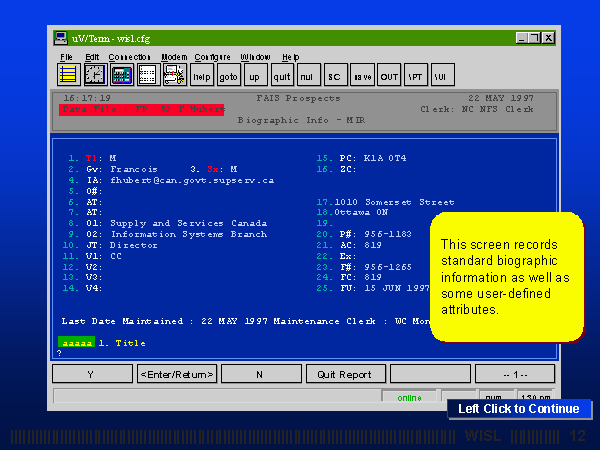
Task: Click the blue terminal screen toolbar icon
Action: [121, 75]
